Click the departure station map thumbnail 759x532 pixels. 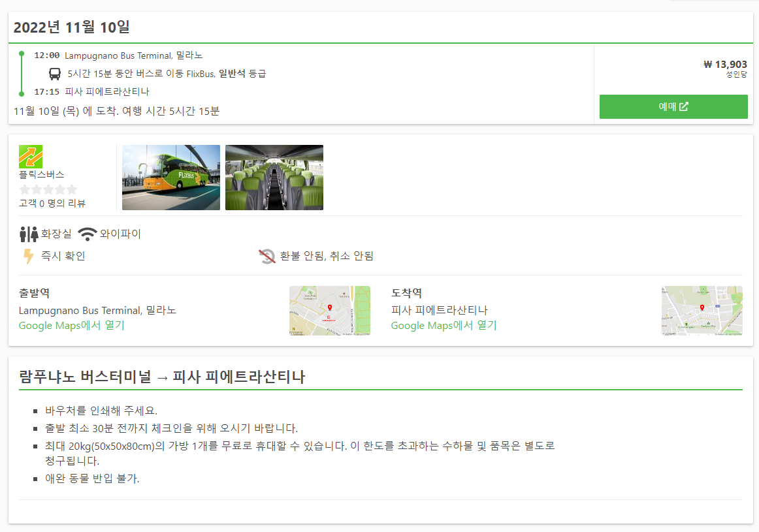point(330,311)
